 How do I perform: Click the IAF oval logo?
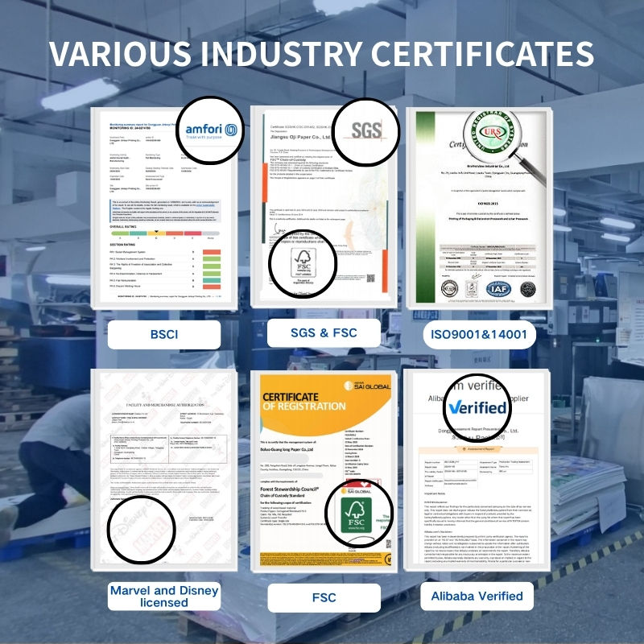click(x=498, y=289)
